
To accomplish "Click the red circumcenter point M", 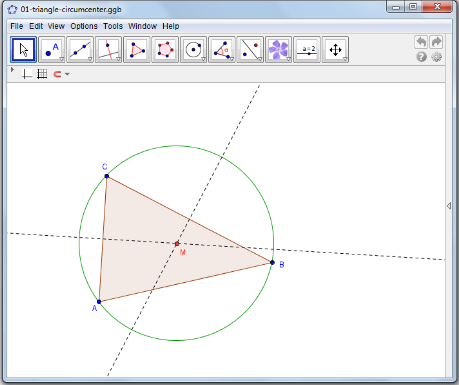I will click(x=177, y=244).
